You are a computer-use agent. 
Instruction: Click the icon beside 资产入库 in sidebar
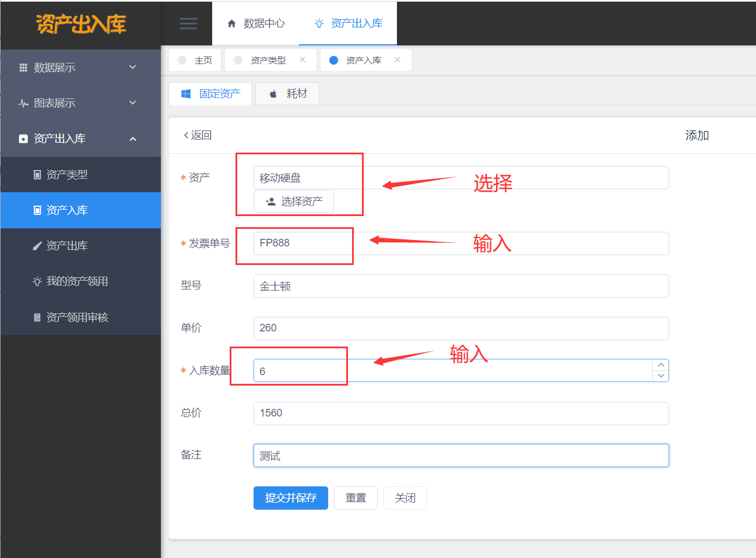37,210
